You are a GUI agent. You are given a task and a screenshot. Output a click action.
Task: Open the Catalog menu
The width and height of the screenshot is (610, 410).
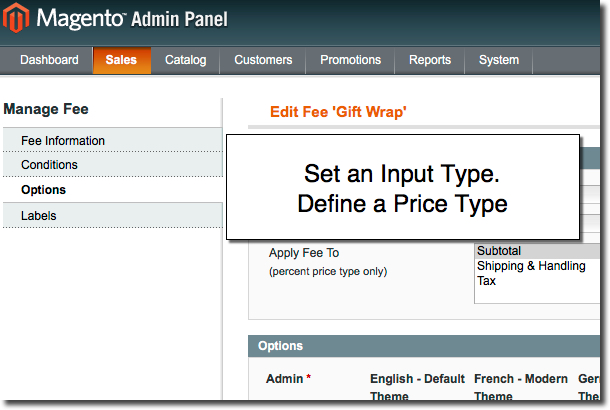click(186, 60)
